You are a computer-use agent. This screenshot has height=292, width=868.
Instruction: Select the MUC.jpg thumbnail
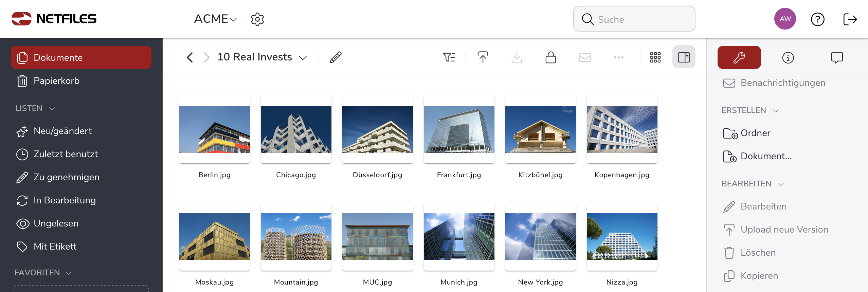(377, 237)
